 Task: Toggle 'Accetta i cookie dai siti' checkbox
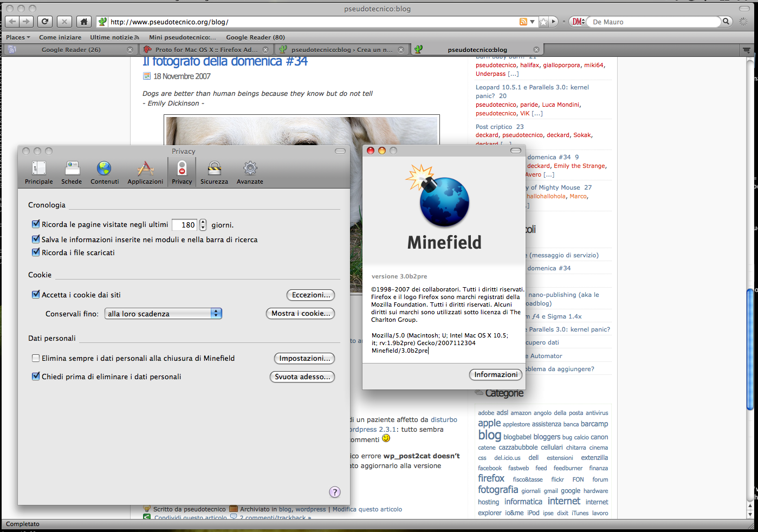pyautogui.click(x=36, y=294)
